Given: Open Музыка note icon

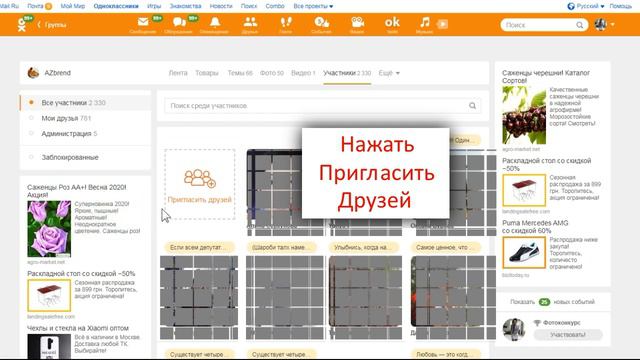Looking at the screenshot, I should click(425, 22).
